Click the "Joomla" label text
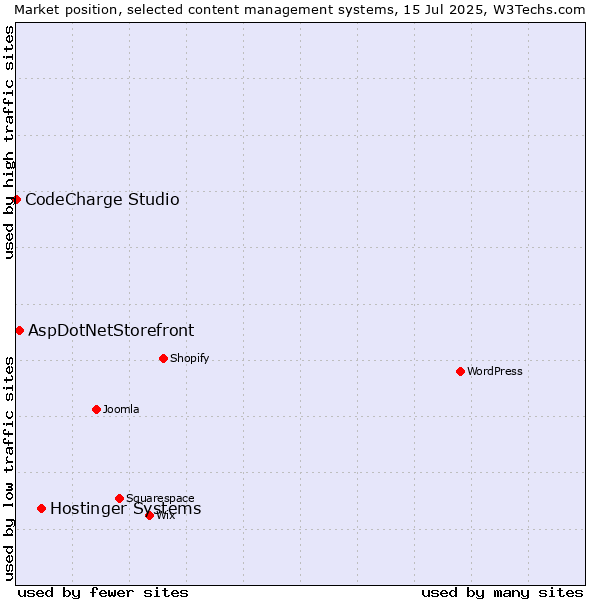 tap(121, 409)
